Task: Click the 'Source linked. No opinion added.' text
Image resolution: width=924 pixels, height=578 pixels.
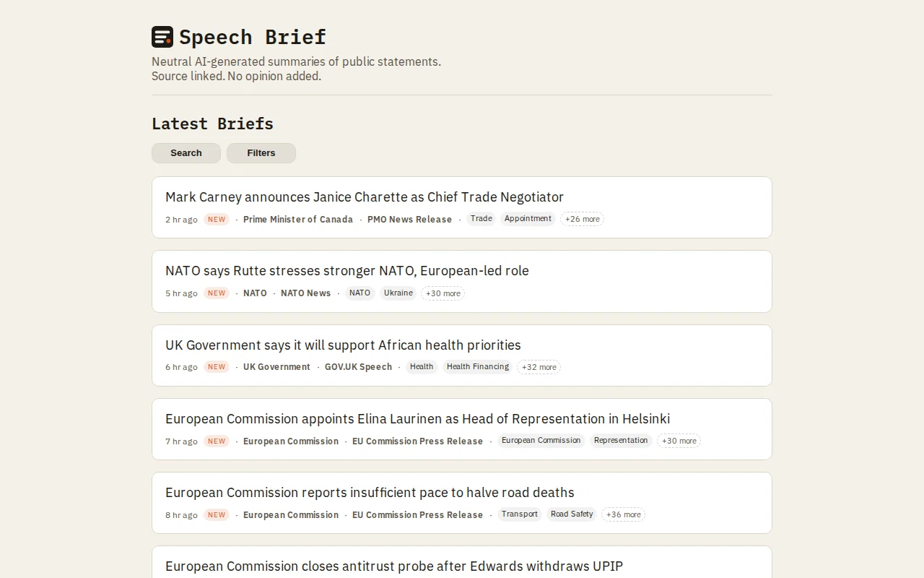Action: (x=236, y=76)
